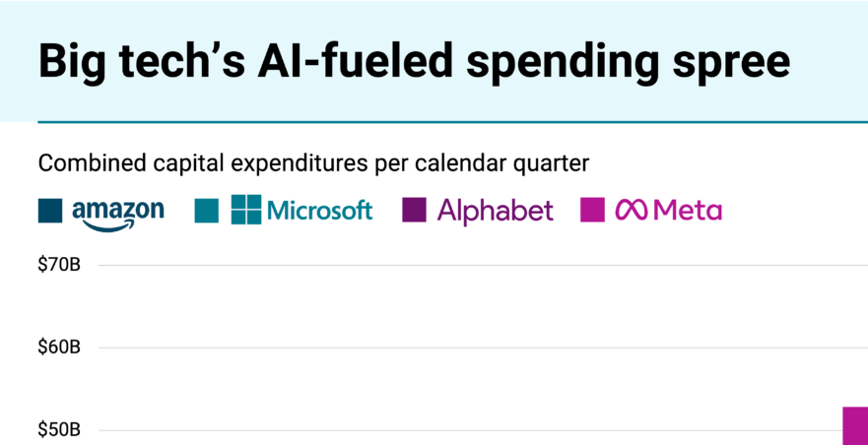Viewport: 868px width, 445px height.
Task: Click the $60B axis label
Action: pos(59,348)
